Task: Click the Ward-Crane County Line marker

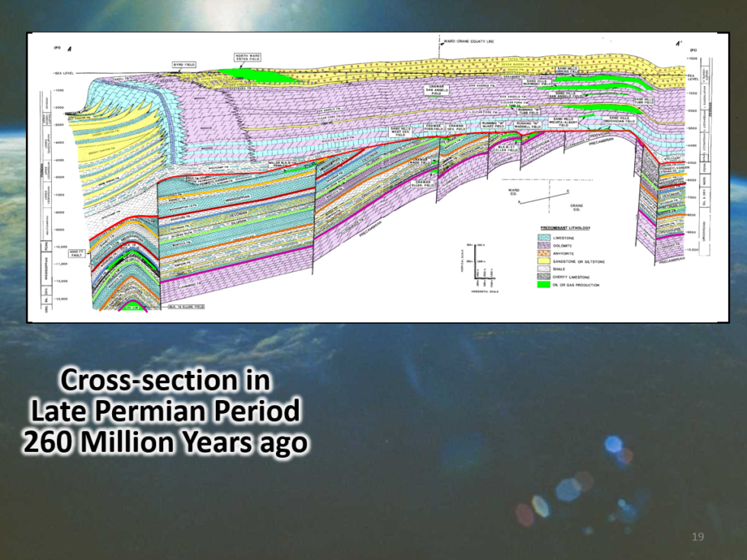Action: tap(466, 41)
